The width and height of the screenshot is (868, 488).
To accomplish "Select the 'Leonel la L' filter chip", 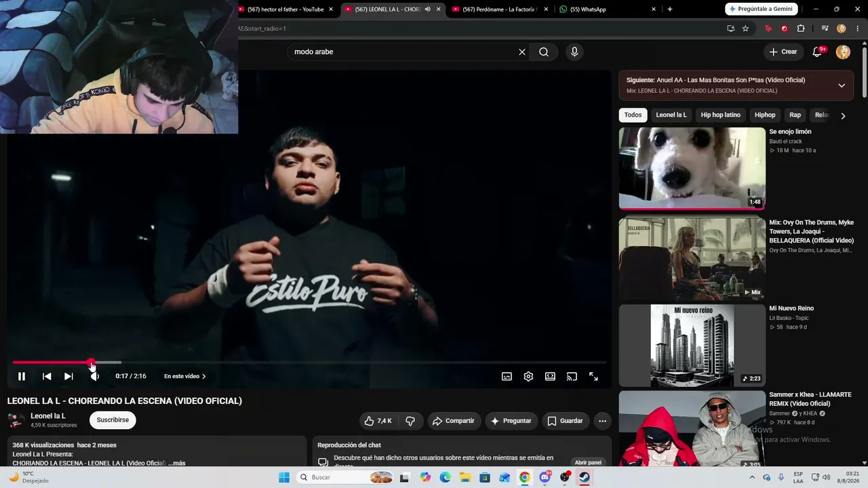I will [x=671, y=115].
